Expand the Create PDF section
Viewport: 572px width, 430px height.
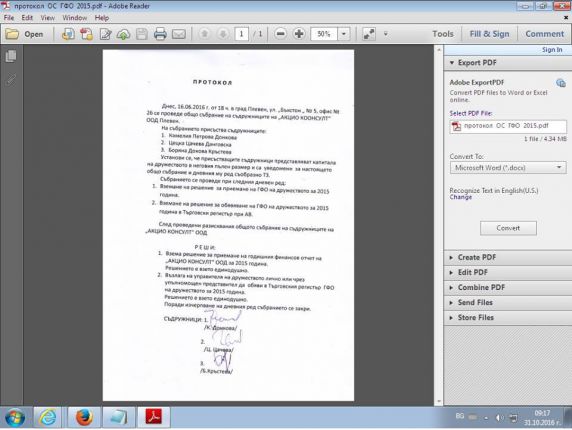507,257
